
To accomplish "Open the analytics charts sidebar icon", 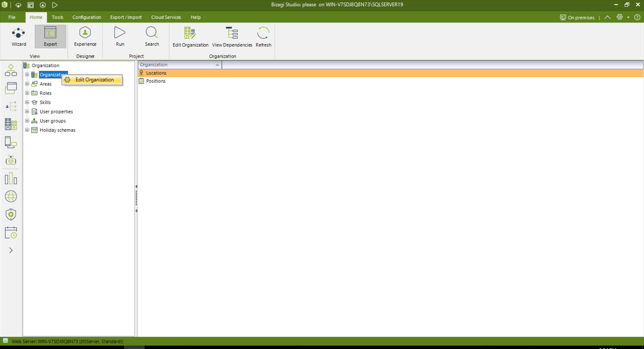I will [x=11, y=178].
